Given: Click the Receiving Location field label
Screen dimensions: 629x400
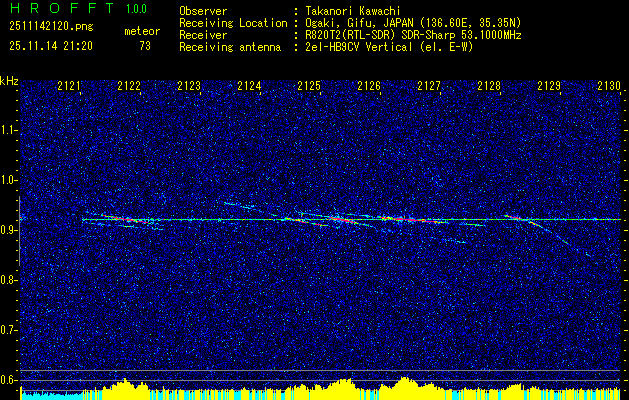Looking at the screenshot, I should (x=233, y=23).
